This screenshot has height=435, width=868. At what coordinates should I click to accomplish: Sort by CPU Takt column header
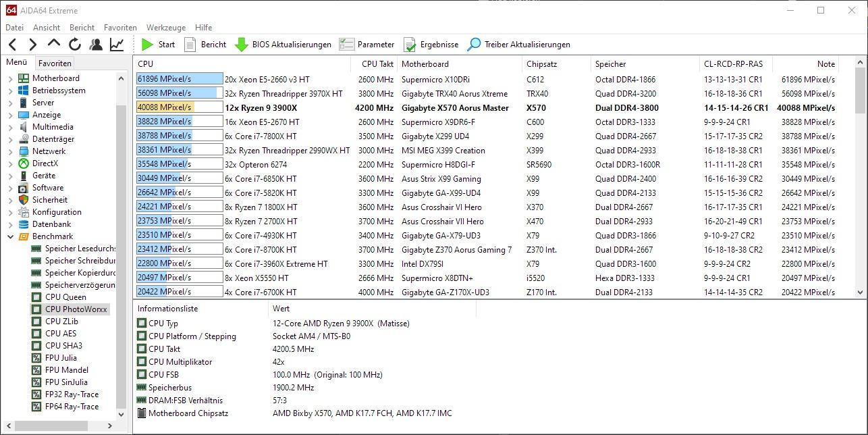pyautogui.click(x=374, y=64)
